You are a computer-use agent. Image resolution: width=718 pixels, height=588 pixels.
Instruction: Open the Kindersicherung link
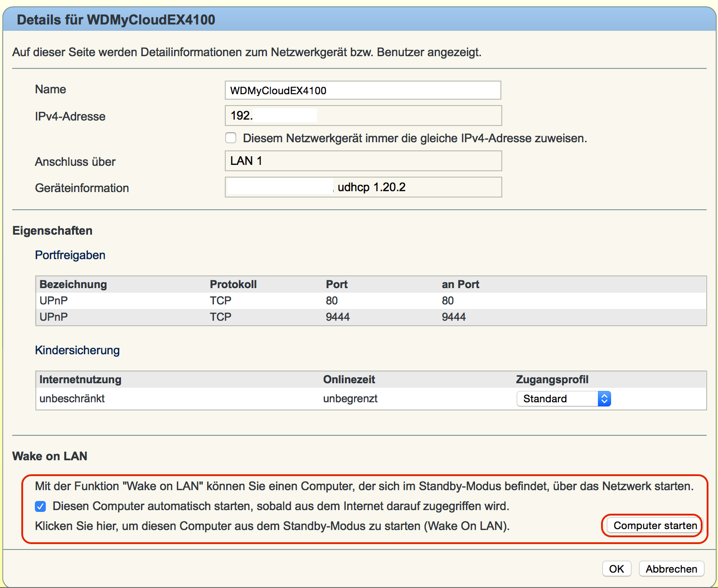pyautogui.click(x=78, y=350)
